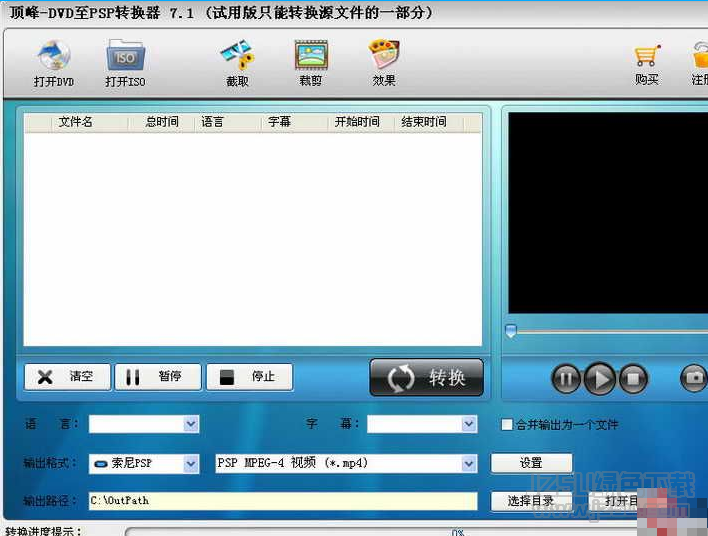Open the 效果 effects tool
This screenshot has width=708, height=536.
tap(384, 64)
